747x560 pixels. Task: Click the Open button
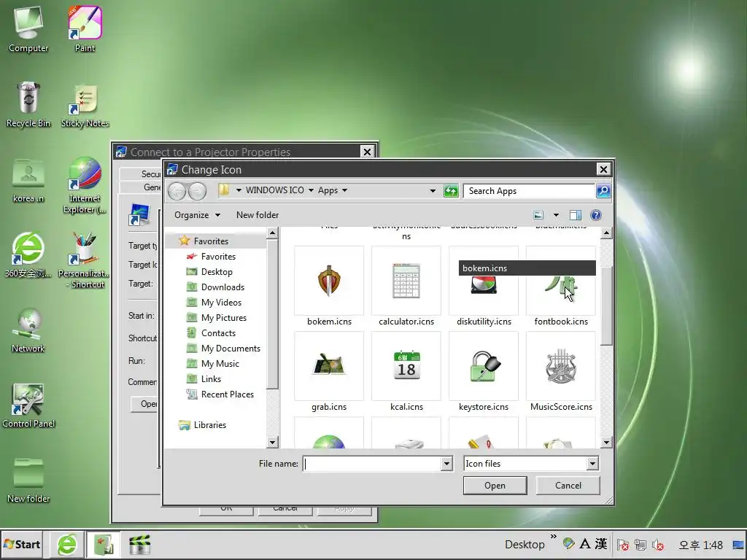pos(495,486)
